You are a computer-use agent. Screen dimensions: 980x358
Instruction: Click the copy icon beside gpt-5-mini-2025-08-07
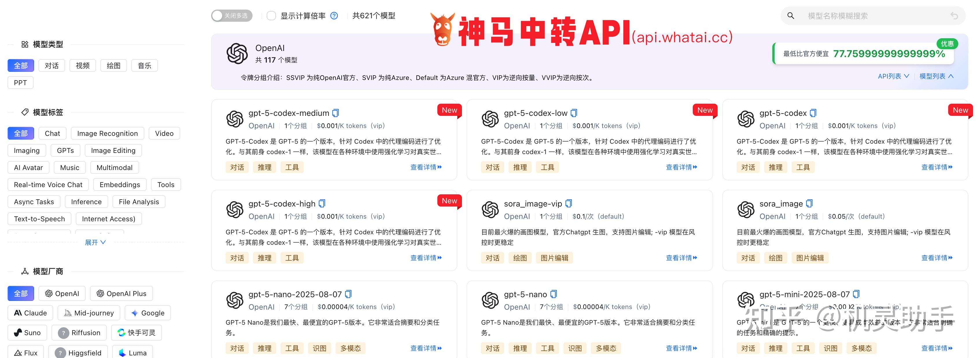click(x=856, y=294)
